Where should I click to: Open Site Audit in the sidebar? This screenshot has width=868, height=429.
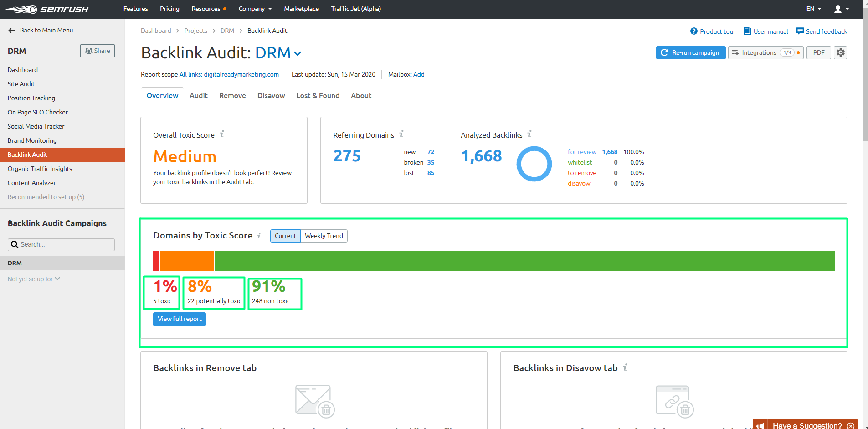point(21,84)
